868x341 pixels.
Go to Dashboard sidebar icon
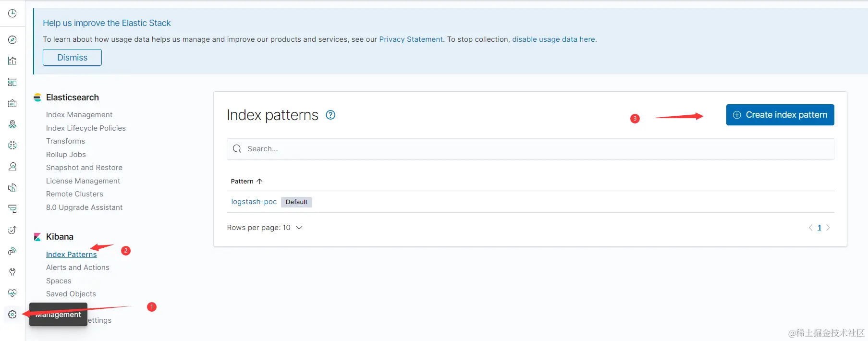tap(12, 82)
